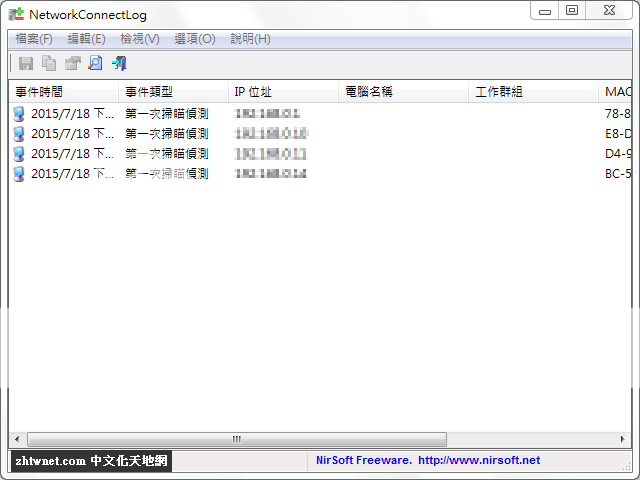Open the nirsoft.net link in status bar
The image size is (640, 480).
tap(479, 460)
